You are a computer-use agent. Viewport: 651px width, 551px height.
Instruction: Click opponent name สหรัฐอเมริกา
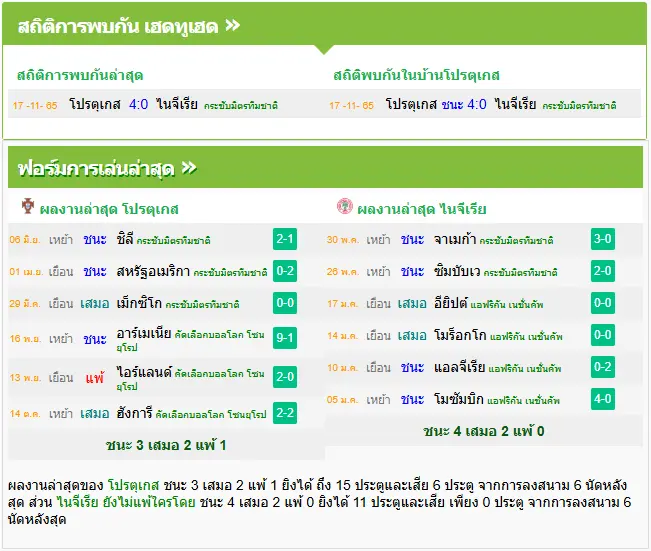153,272
